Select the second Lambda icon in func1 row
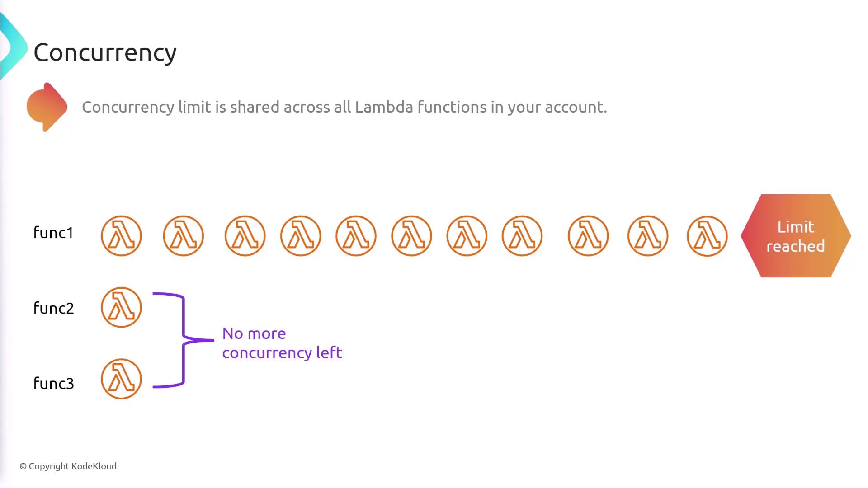The image size is (868, 488). tap(184, 236)
